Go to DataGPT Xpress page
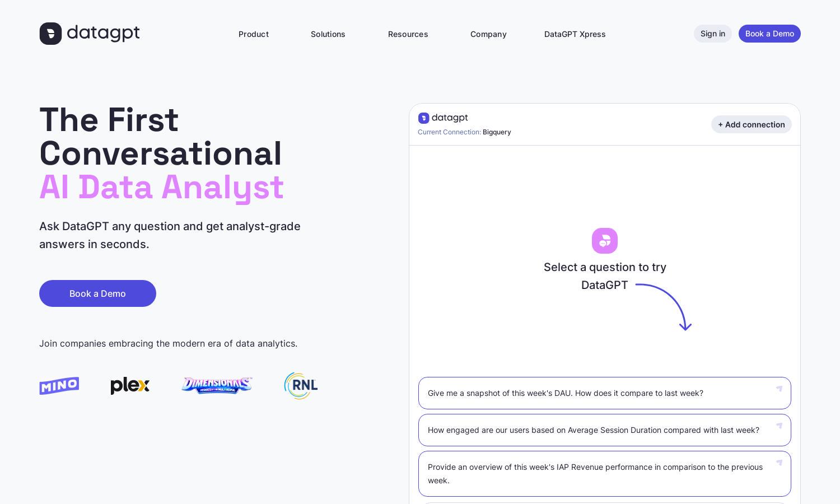 coord(575,34)
